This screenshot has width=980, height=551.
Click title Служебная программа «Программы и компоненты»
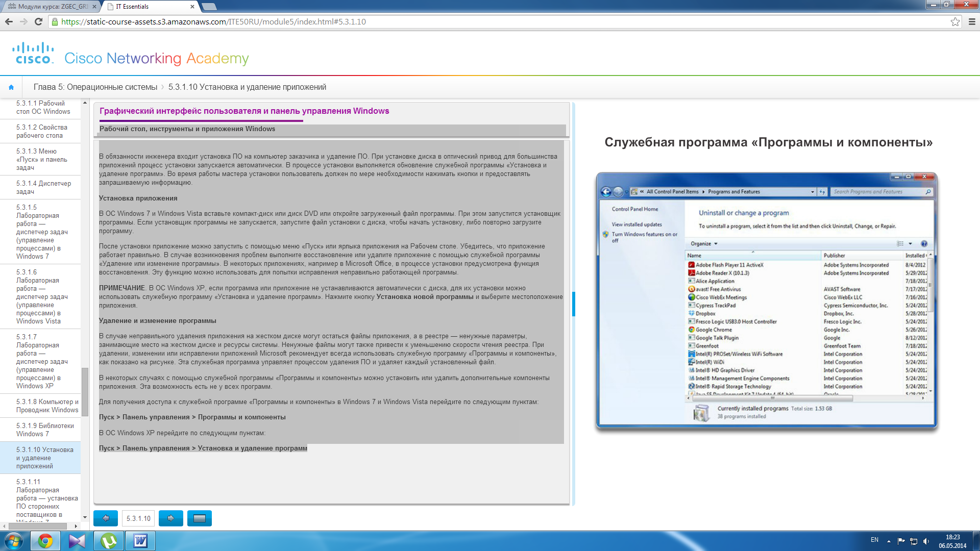768,142
